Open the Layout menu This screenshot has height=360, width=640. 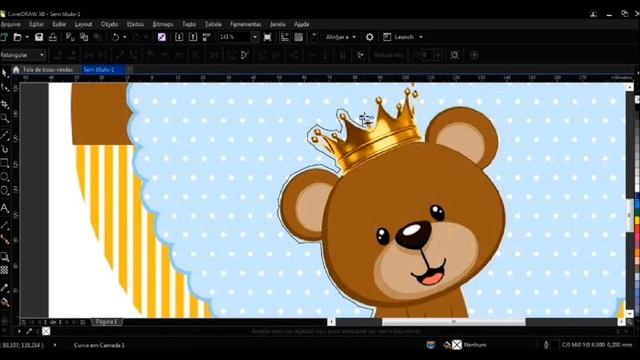[83, 24]
